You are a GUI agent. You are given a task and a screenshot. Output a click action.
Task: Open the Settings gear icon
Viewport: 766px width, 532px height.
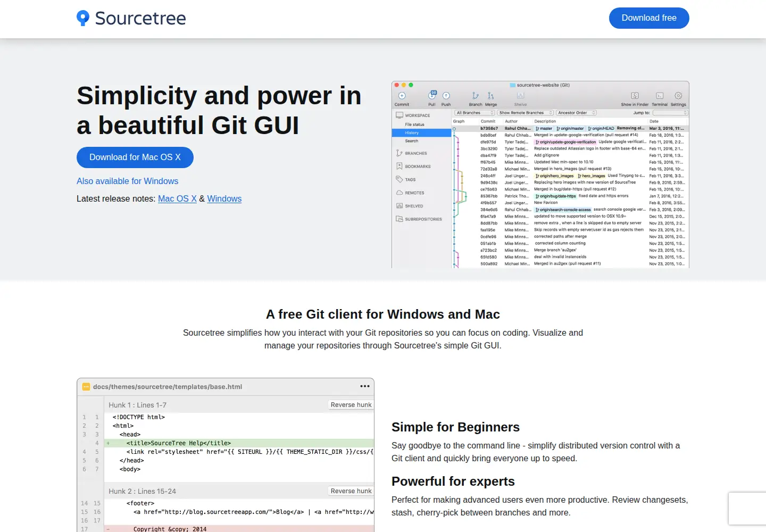point(678,96)
